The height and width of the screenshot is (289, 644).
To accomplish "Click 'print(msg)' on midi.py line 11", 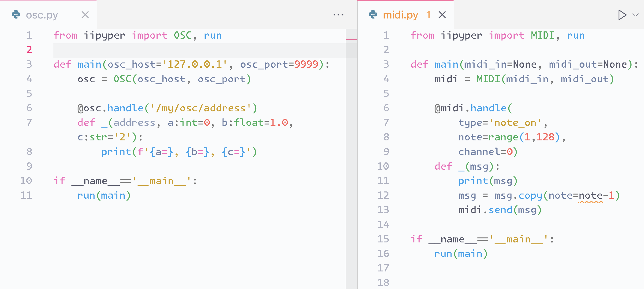I will tap(488, 181).
